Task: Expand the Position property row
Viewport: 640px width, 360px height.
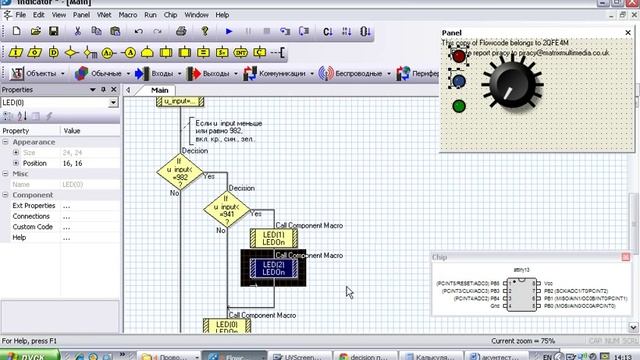Action: tap(16, 163)
